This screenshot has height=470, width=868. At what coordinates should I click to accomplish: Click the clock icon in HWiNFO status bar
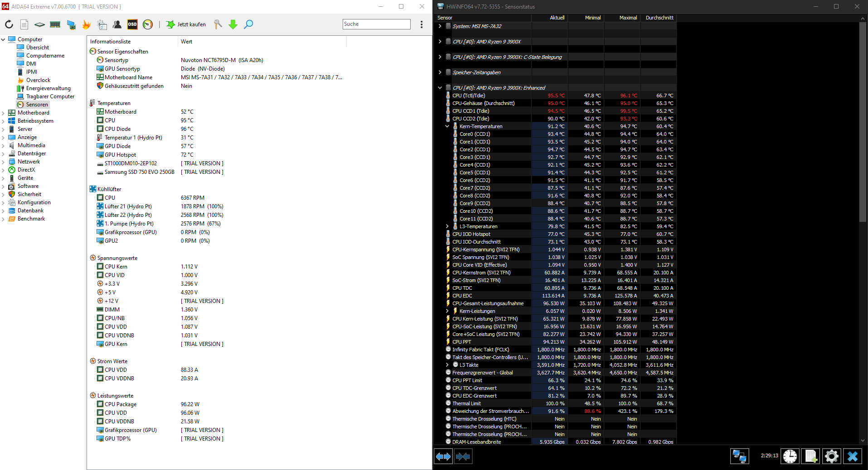point(790,456)
